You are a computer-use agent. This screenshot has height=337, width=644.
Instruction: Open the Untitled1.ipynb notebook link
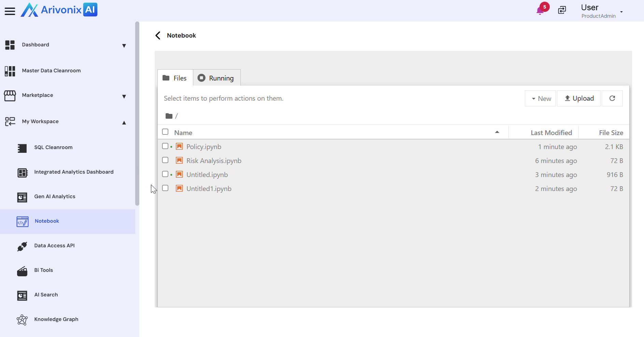[x=209, y=189]
